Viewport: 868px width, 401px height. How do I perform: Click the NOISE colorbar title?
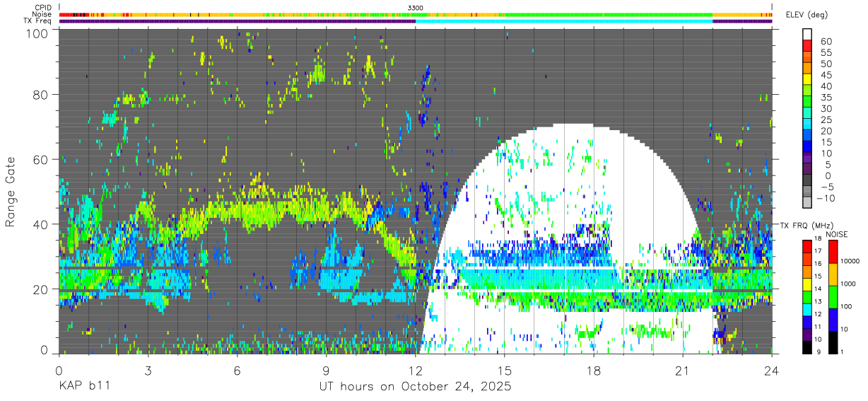pos(836,234)
